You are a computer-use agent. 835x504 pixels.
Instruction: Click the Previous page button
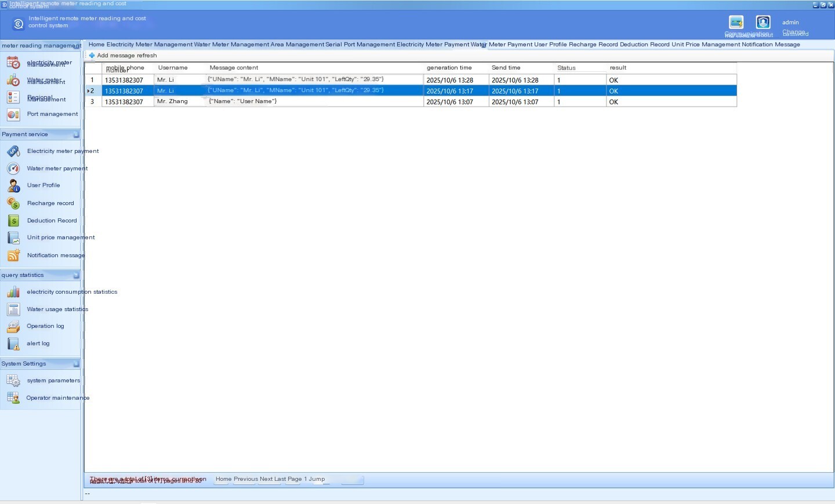coord(246,479)
